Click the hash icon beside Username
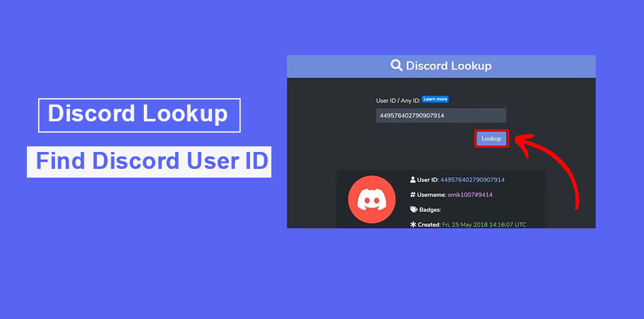Viewport: 644px width, 319px height. 413,195
